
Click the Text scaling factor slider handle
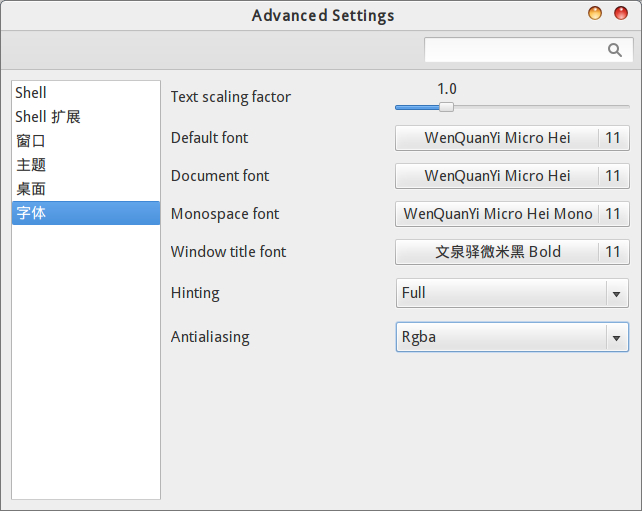tap(447, 107)
